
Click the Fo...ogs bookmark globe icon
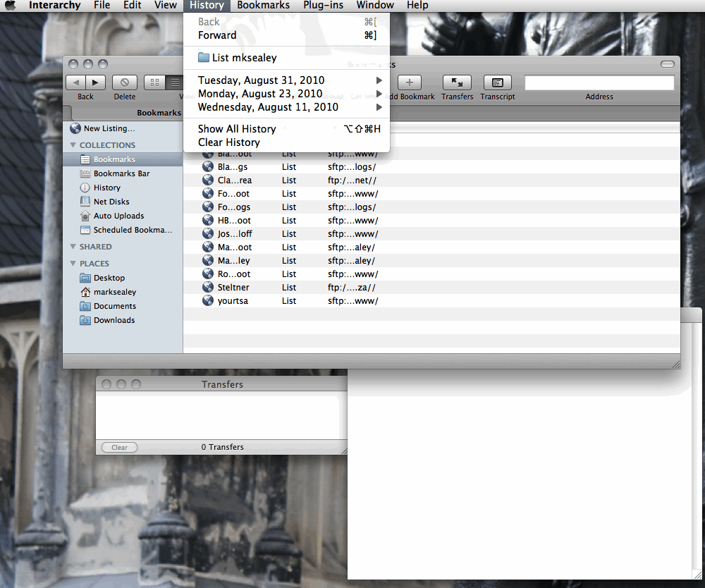(x=208, y=207)
